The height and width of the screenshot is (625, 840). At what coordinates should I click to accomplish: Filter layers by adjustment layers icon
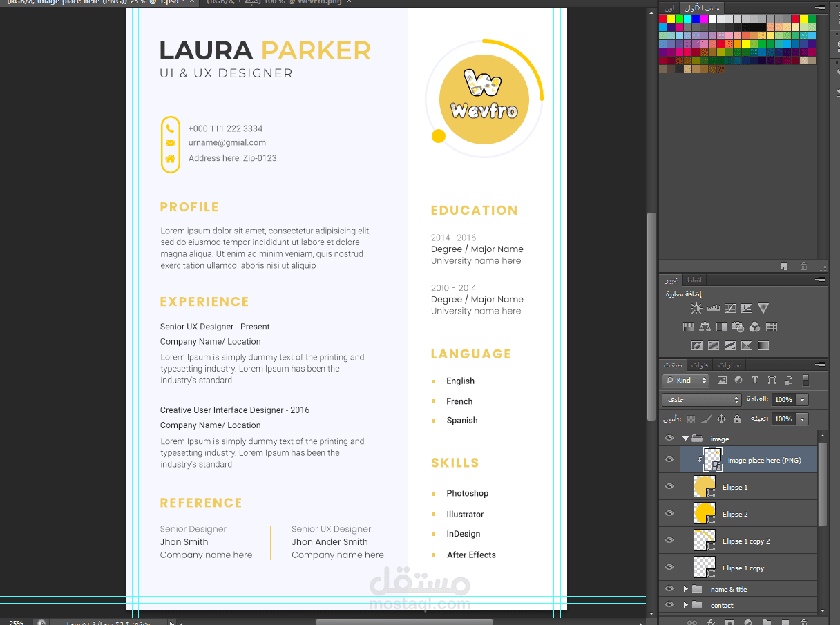point(738,381)
